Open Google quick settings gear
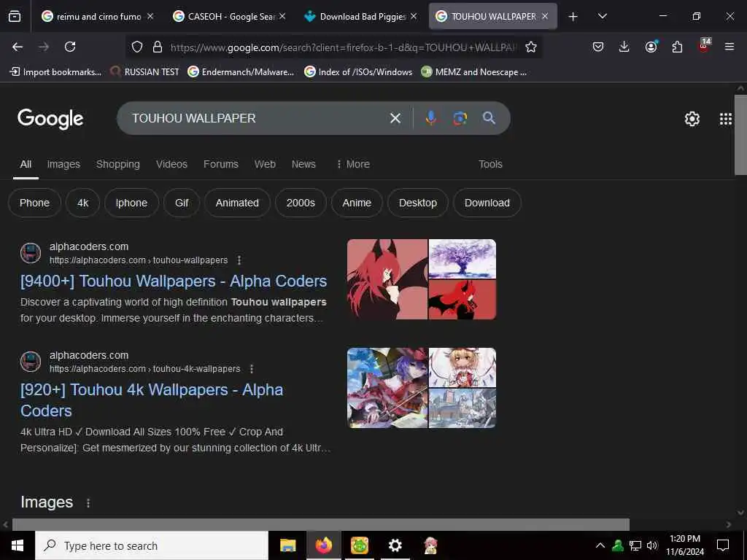This screenshot has height=560, width=747. pyautogui.click(x=692, y=119)
